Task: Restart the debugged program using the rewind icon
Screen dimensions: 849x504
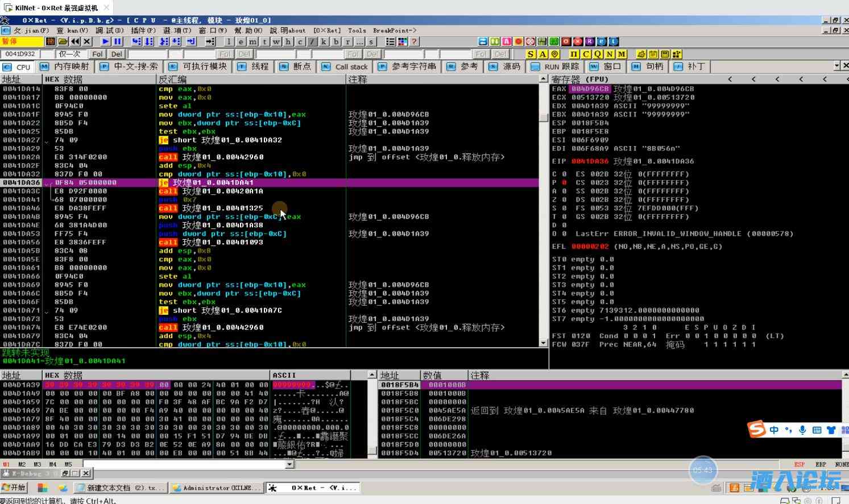Action: tap(75, 41)
